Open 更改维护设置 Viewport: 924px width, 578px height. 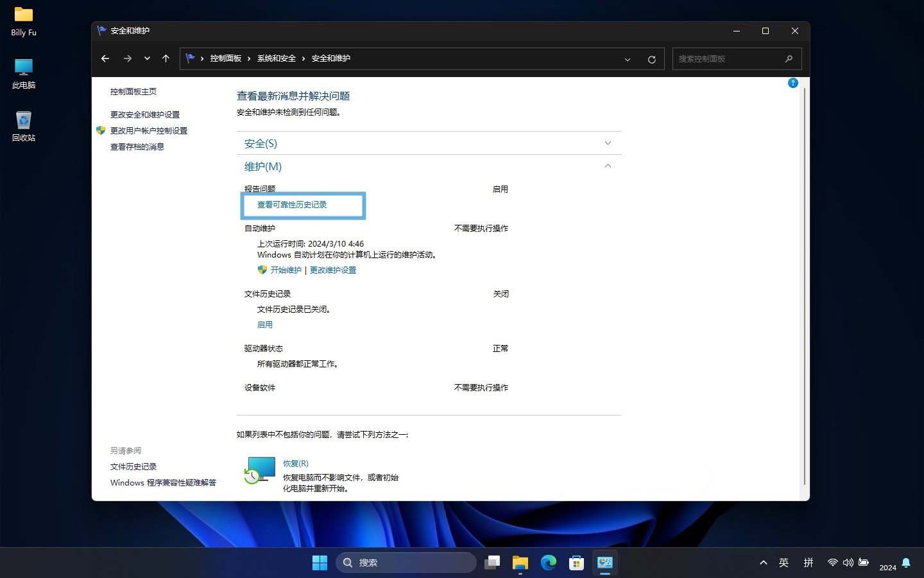click(x=333, y=270)
